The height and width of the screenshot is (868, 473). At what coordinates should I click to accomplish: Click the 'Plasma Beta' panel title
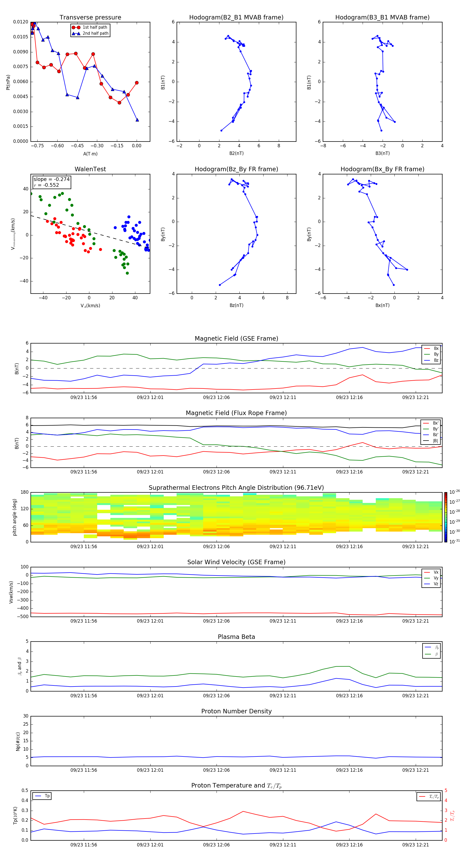coord(236,637)
